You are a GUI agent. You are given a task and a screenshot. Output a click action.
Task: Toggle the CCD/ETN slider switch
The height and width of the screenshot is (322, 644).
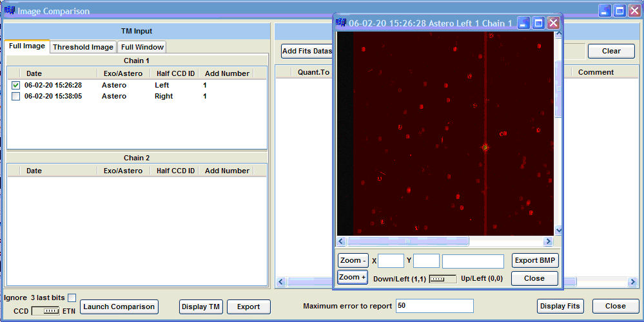tap(46, 310)
